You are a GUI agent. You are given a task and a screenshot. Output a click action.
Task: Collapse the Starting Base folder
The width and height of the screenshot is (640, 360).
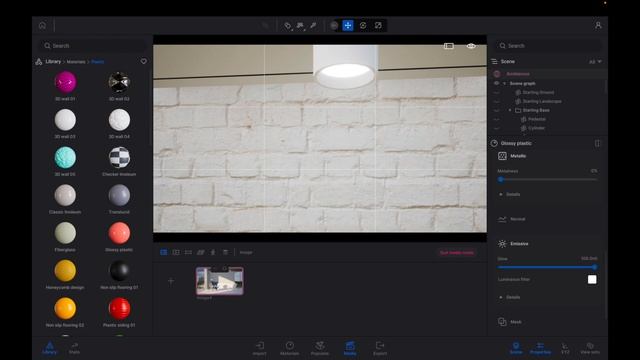[510, 110]
